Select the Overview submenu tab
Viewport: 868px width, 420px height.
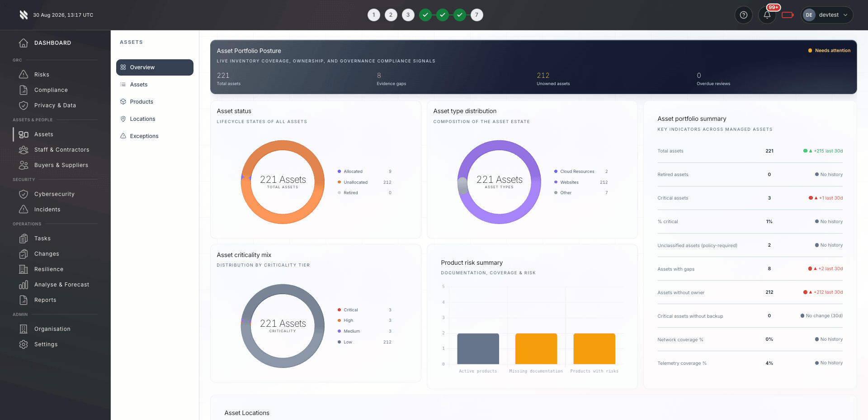[x=155, y=67]
